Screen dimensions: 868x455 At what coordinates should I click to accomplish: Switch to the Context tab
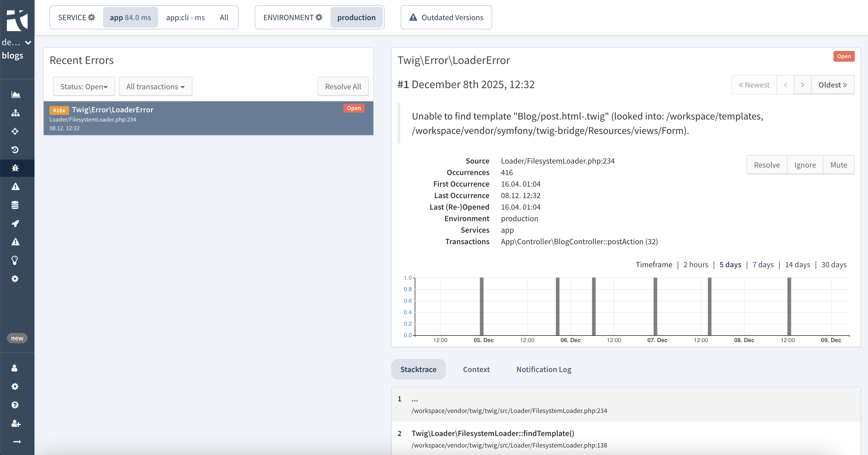(476, 369)
